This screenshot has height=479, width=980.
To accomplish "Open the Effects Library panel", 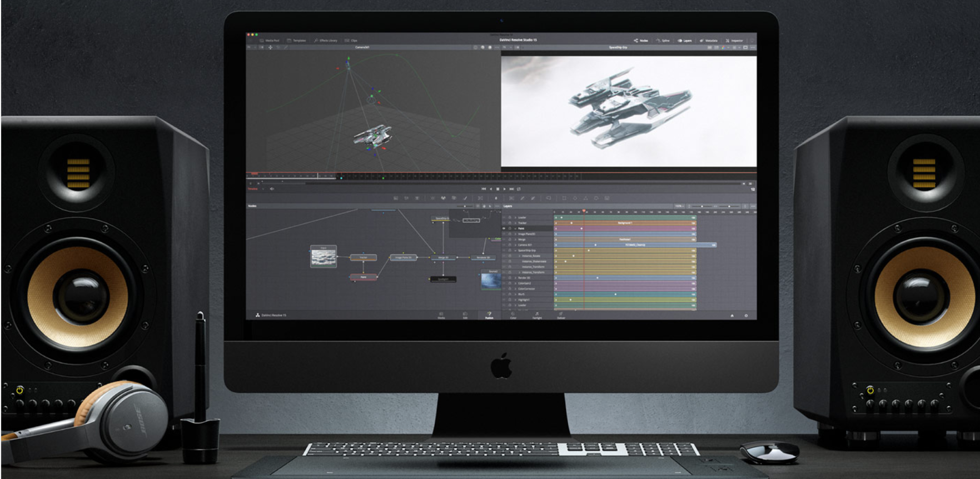I will [x=326, y=41].
